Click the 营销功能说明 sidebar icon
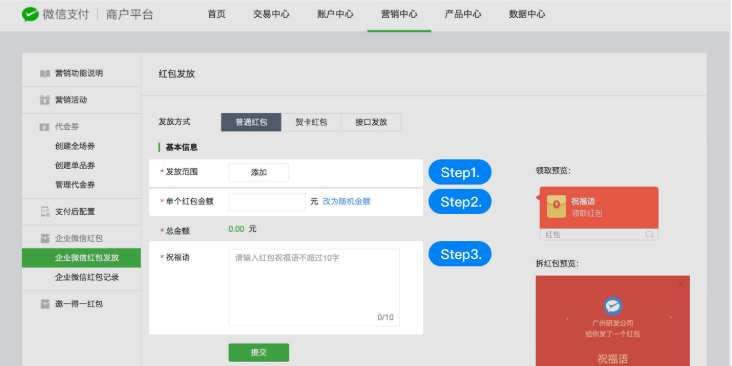732x366 pixels. coord(45,73)
